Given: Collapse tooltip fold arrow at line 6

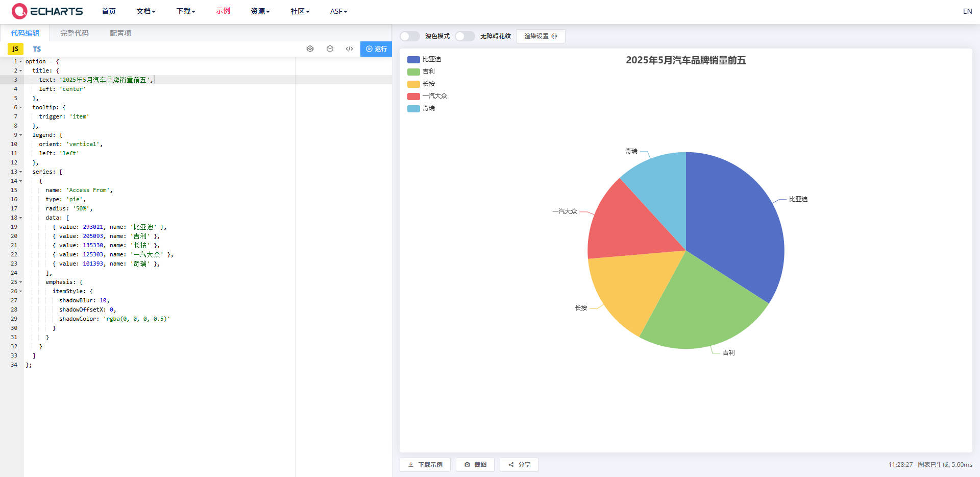Looking at the screenshot, I should point(20,107).
